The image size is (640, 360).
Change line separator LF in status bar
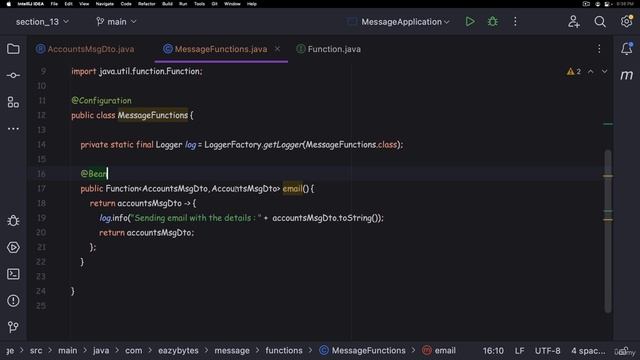point(520,351)
